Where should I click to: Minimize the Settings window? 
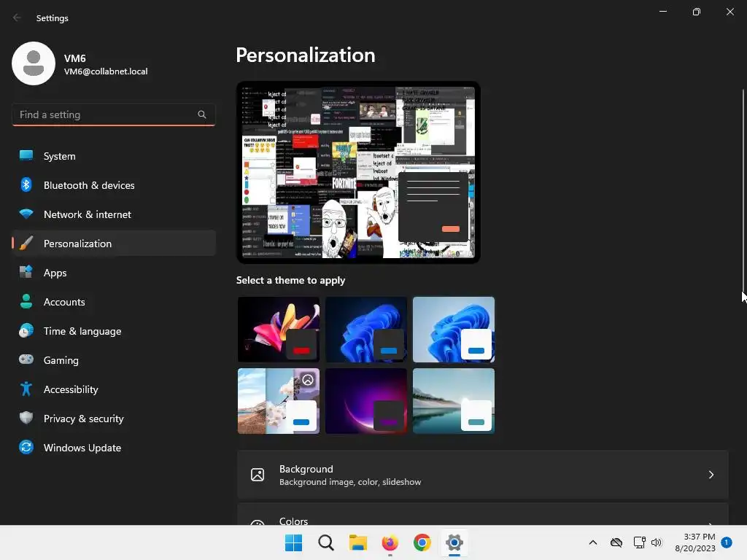click(x=663, y=12)
